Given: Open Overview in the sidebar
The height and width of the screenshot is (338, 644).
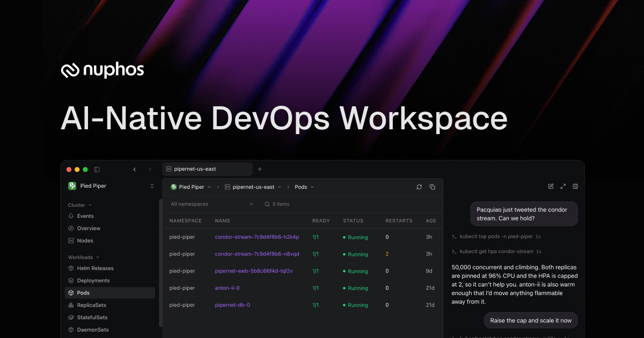Looking at the screenshot, I should pos(110,229).
